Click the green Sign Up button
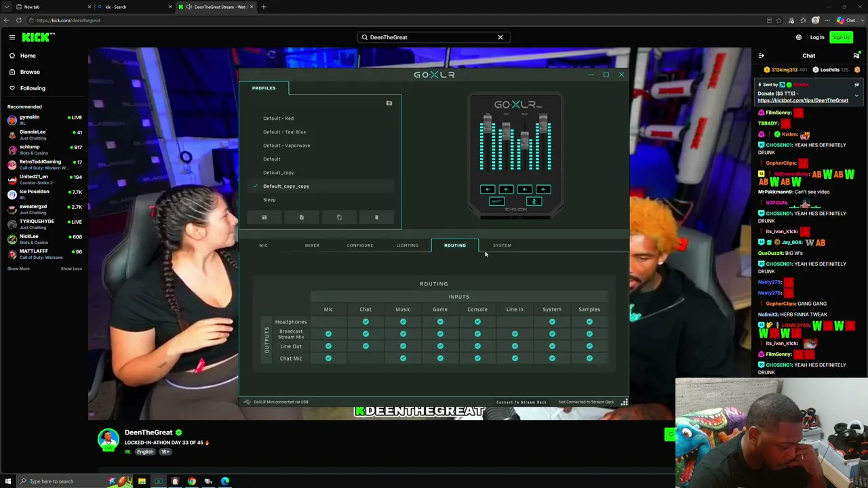Viewport: 868px width, 488px height. [842, 37]
